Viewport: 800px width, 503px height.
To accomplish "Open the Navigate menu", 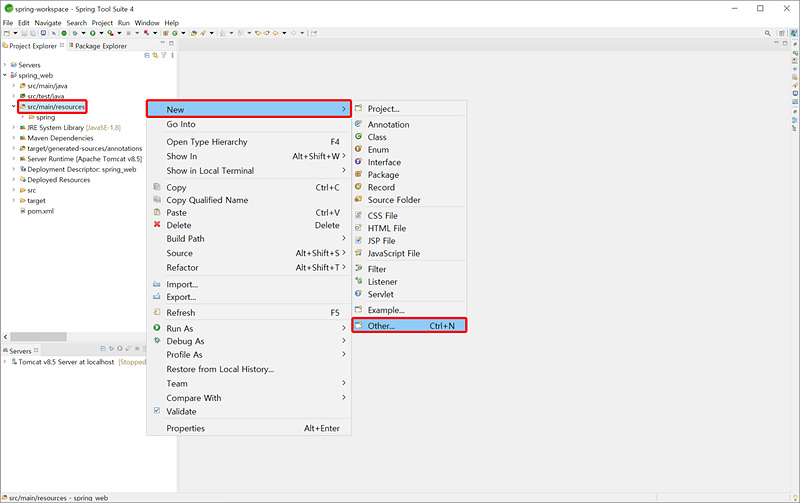I will [x=48, y=23].
